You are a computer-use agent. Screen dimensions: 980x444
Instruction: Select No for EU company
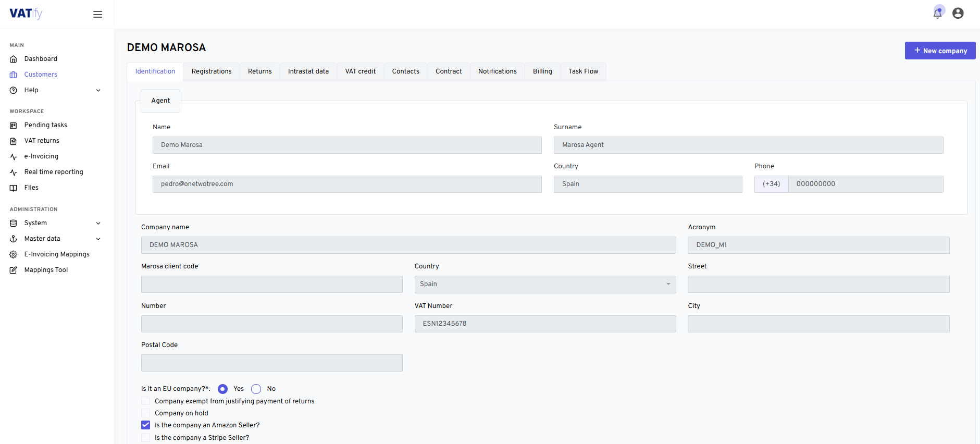[256, 389]
